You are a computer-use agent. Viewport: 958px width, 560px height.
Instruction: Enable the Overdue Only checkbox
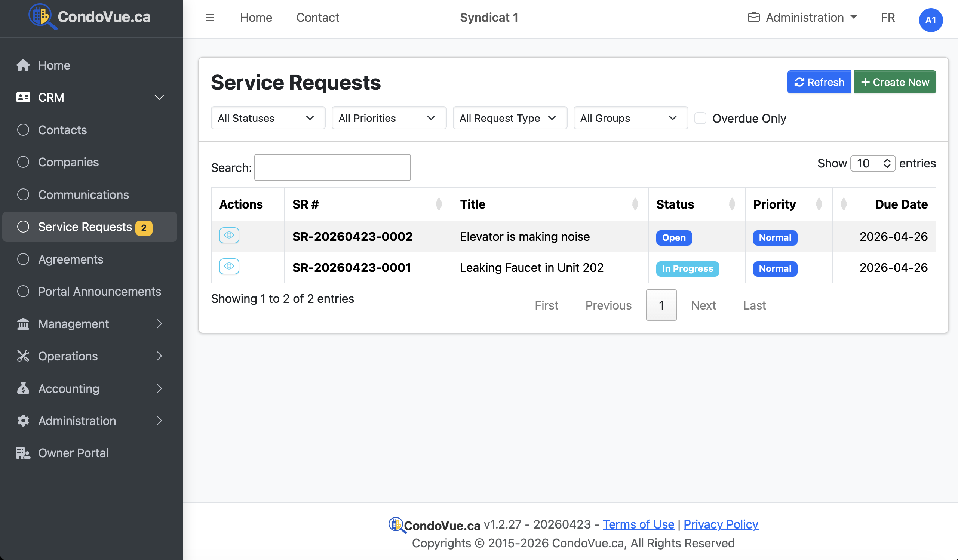[x=700, y=118]
